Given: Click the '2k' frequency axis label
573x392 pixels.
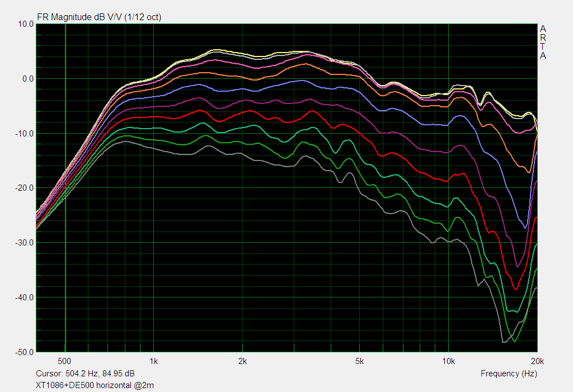Looking at the screenshot, I should coord(242,361).
